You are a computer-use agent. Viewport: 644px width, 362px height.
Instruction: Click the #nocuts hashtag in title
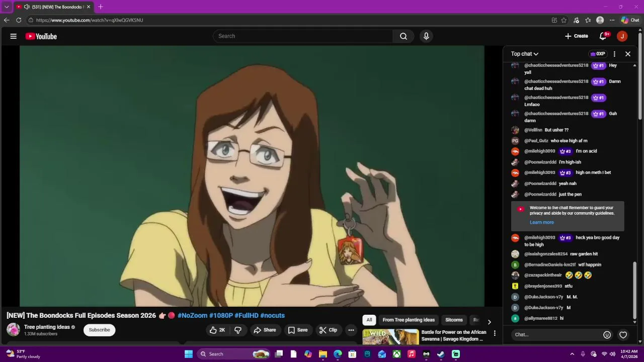pos(272,315)
